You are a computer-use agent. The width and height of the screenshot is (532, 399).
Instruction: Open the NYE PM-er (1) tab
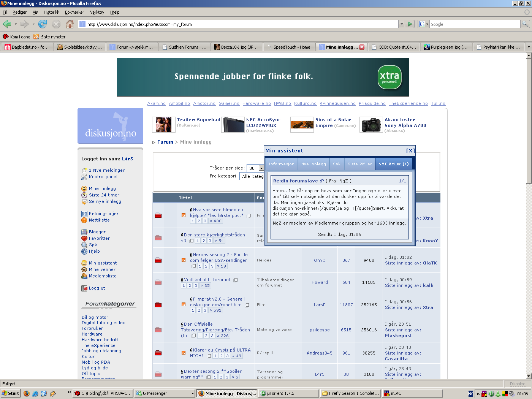pos(394,164)
